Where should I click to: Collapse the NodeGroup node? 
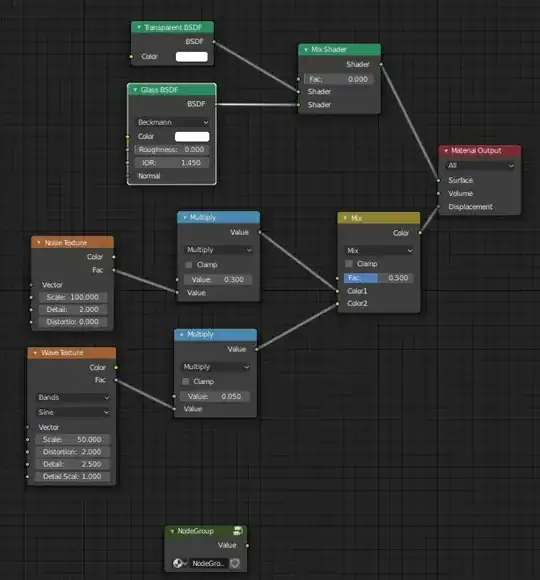pyautogui.click(x=172, y=531)
